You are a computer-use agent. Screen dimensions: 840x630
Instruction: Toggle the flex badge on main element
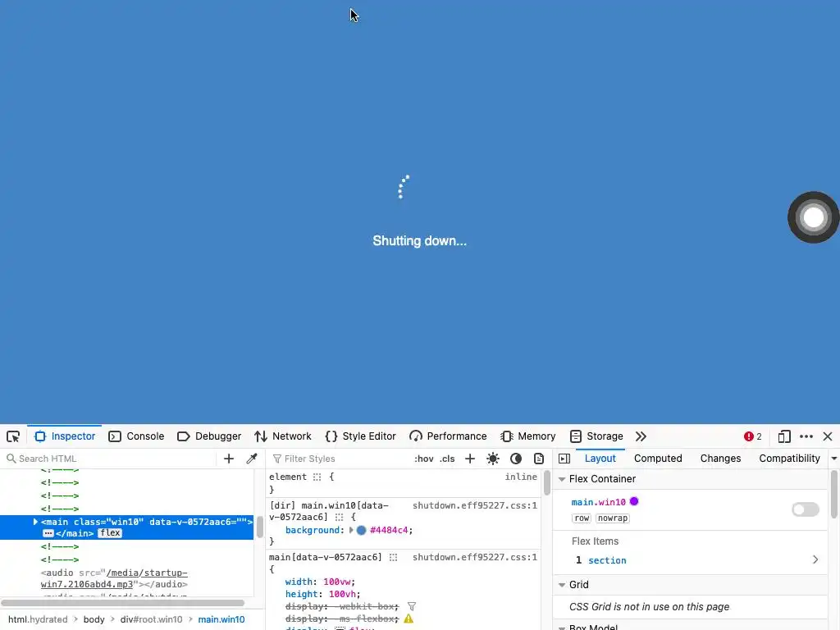tap(110, 533)
